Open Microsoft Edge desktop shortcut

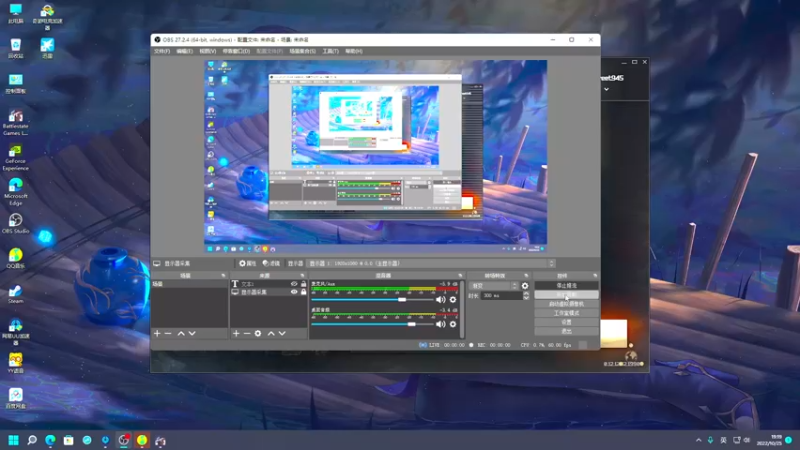pyautogui.click(x=15, y=191)
